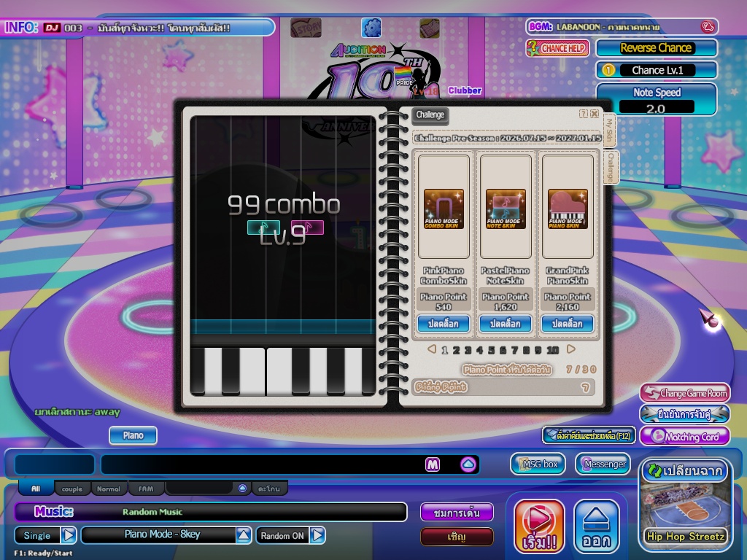This screenshot has width=747, height=560.
Task: Select the couple chat tab
Action: coord(72,489)
